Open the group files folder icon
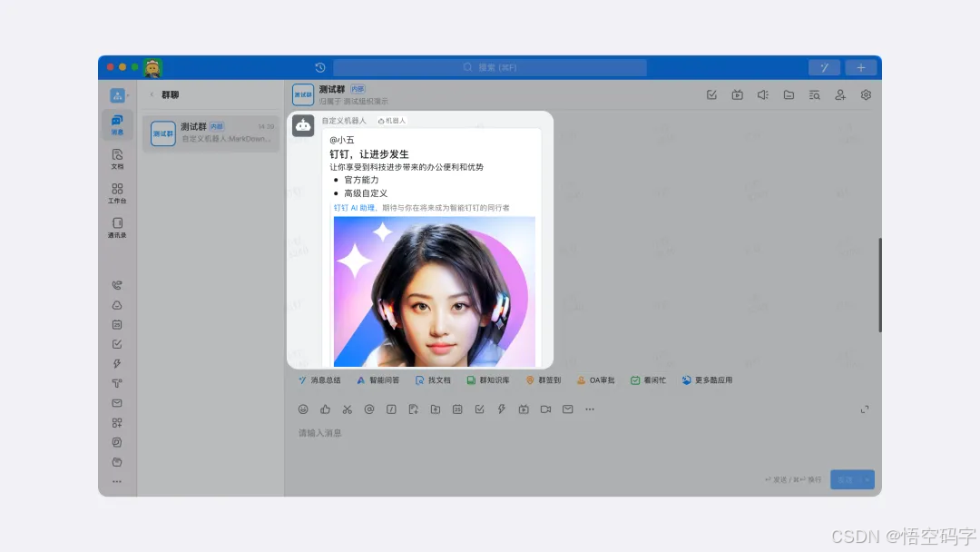Image resolution: width=980 pixels, height=552 pixels. (x=789, y=95)
